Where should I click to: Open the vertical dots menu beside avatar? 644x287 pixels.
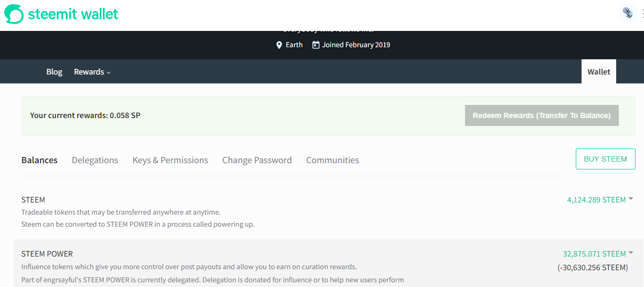coord(642,14)
